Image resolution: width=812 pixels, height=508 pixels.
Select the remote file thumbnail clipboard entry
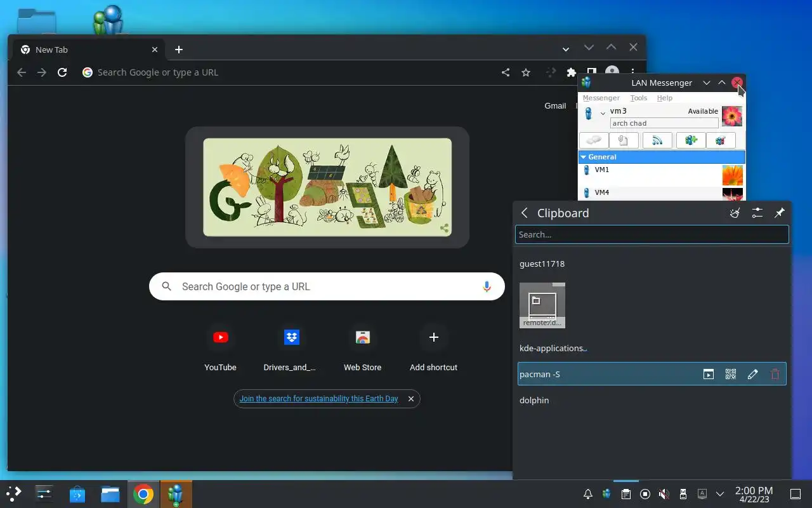(542, 305)
